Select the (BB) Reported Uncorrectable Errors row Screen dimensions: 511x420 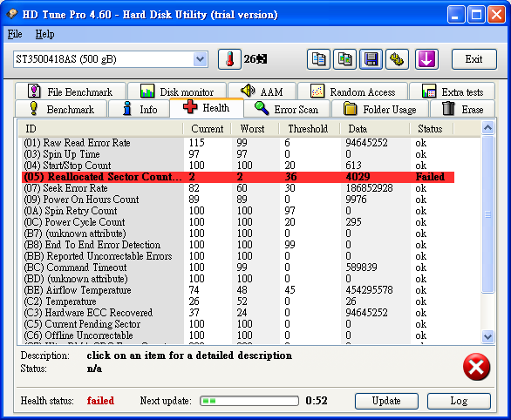(x=238, y=256)
